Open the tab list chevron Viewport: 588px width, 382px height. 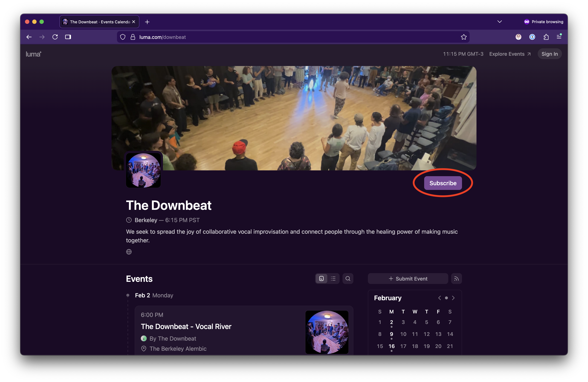[x=499, y=22]
